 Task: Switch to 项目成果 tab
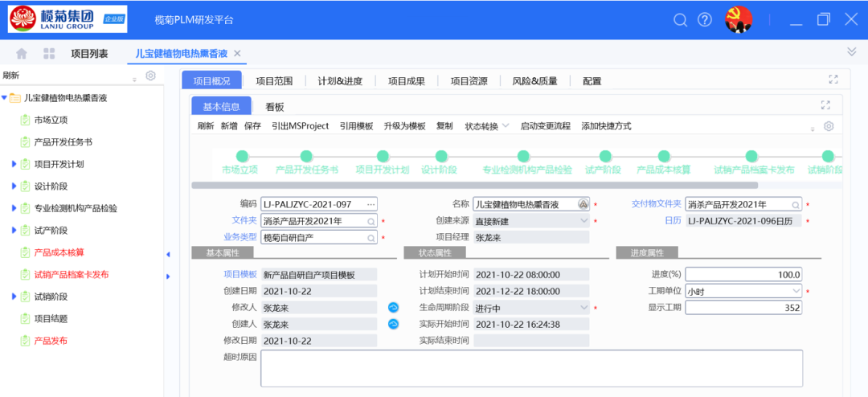(407, 81)
